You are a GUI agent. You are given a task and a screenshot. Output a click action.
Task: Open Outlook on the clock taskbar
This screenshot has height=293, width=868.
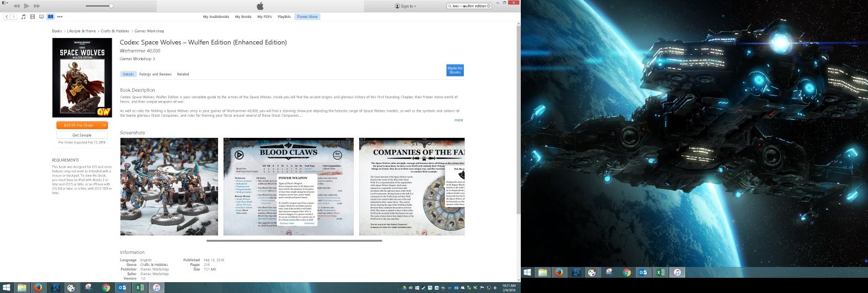point(123,288)
